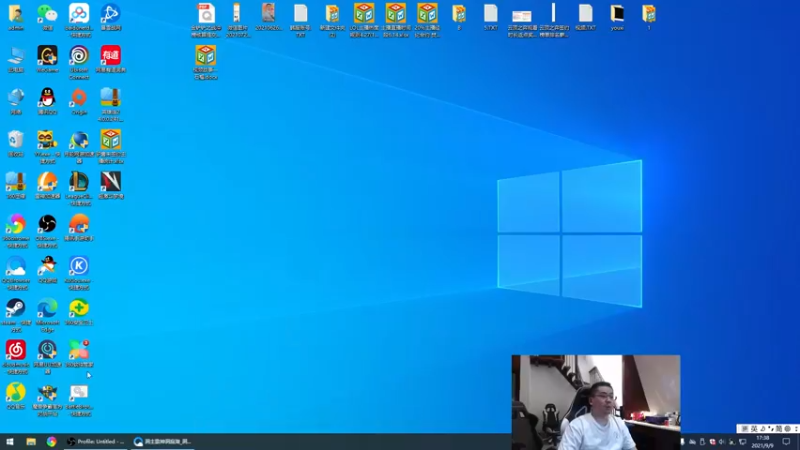
Task: Open the YY raccoon mascot shortcut
Action: (x=47, y=147)
